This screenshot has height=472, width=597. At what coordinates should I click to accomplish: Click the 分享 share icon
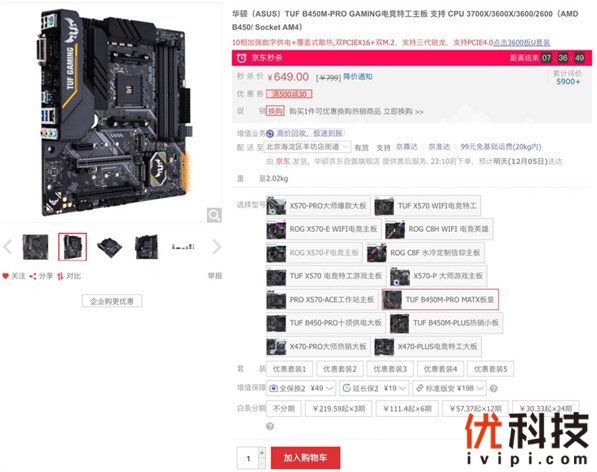click(33, 276)
